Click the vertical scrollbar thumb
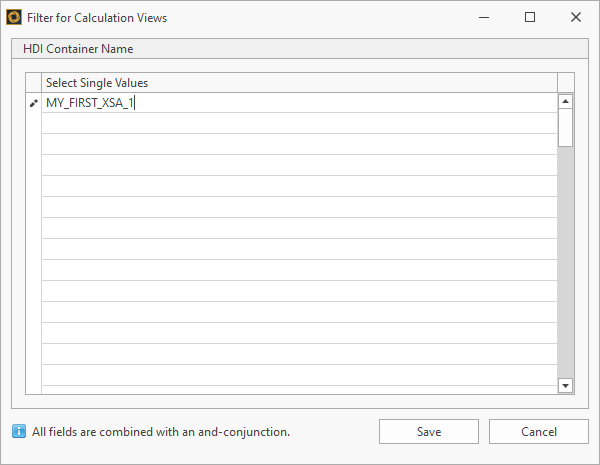Screen dimensions: 600x465 click(x=565, y=128)
